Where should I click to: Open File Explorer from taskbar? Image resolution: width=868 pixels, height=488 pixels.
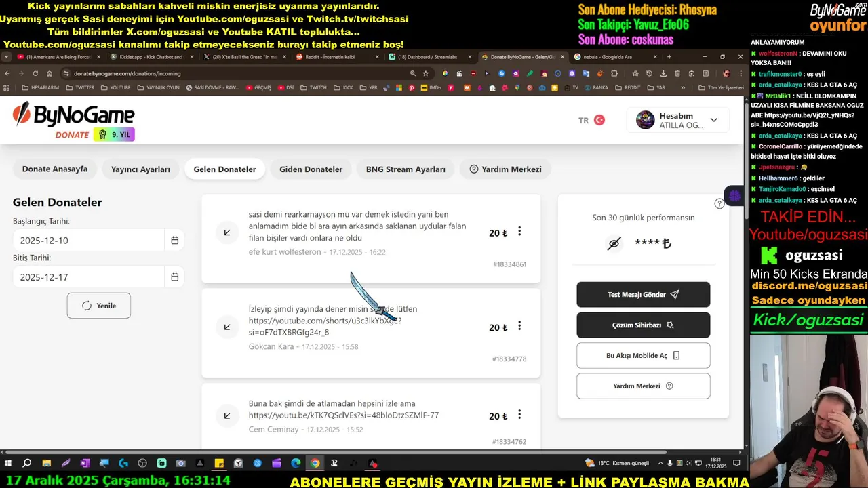pyautogui.click(x=47, y=464)
